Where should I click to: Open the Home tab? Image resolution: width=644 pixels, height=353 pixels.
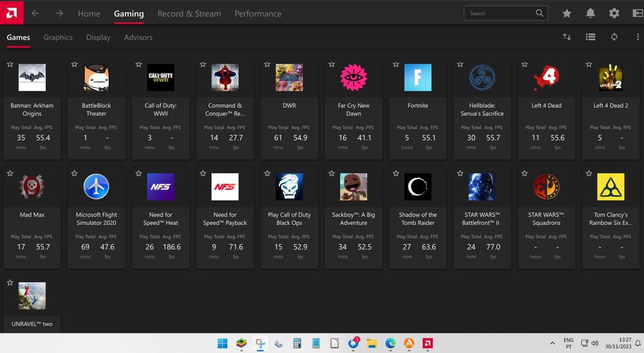89,14
